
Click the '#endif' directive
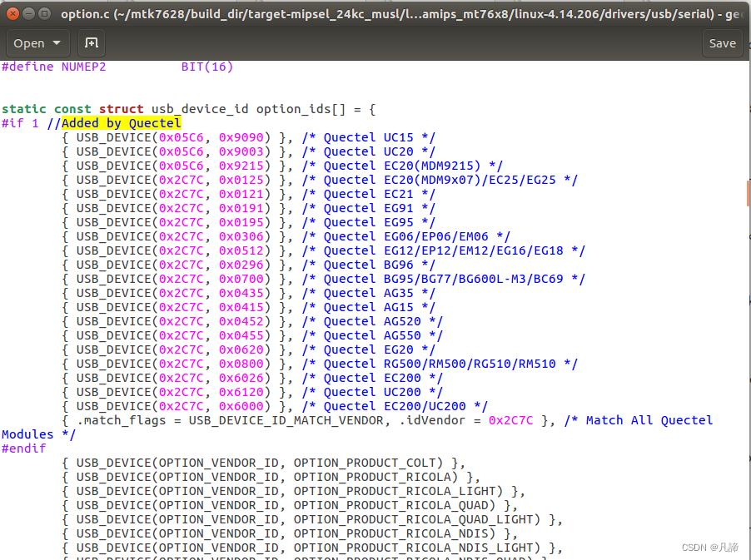[24, 448]
